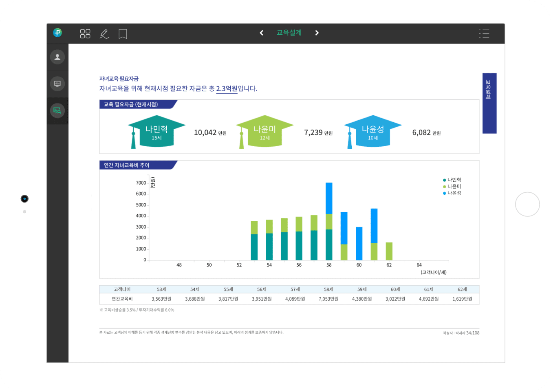The image size is (551, 392).
Task: Go to the previous section with left chevron
Action: pyautogui.click(x=262, y=33)
